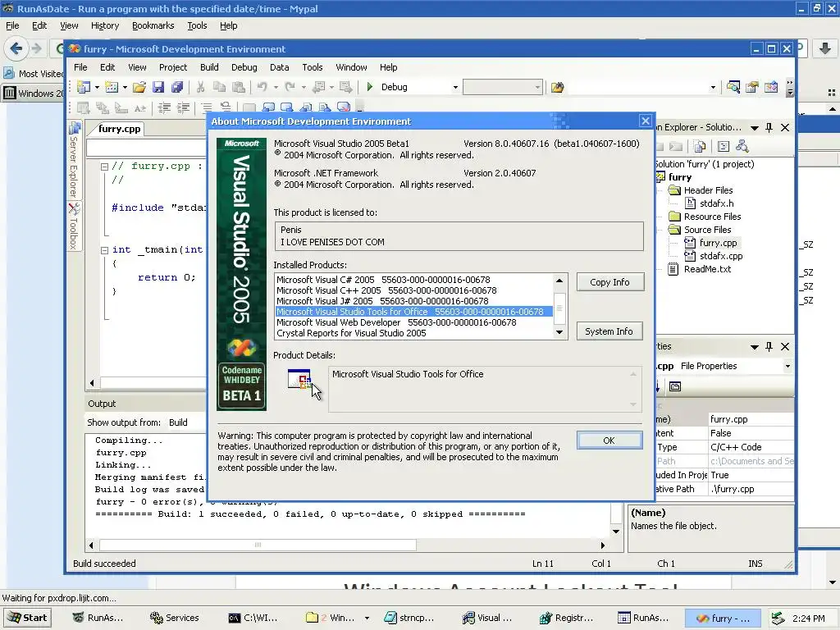Save the file with the floppy icon
Screen dimensions: 840x630
coord(158,87)
